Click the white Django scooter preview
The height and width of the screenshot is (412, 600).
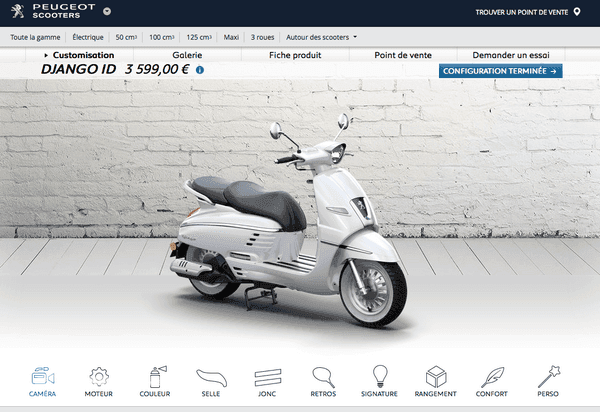(x=289, y=222)
